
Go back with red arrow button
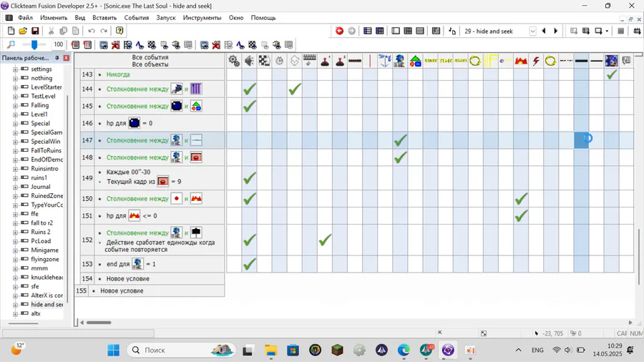coord(339,31)
